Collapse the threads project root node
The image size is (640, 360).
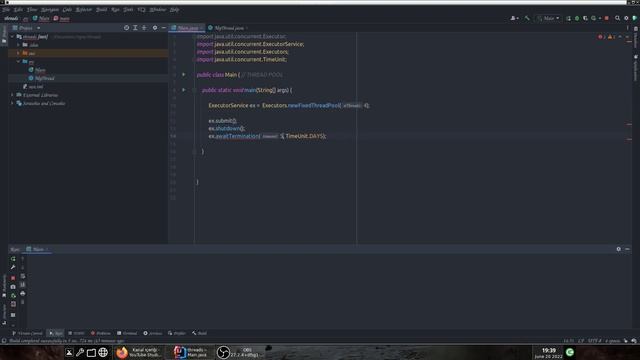point(12,37)
